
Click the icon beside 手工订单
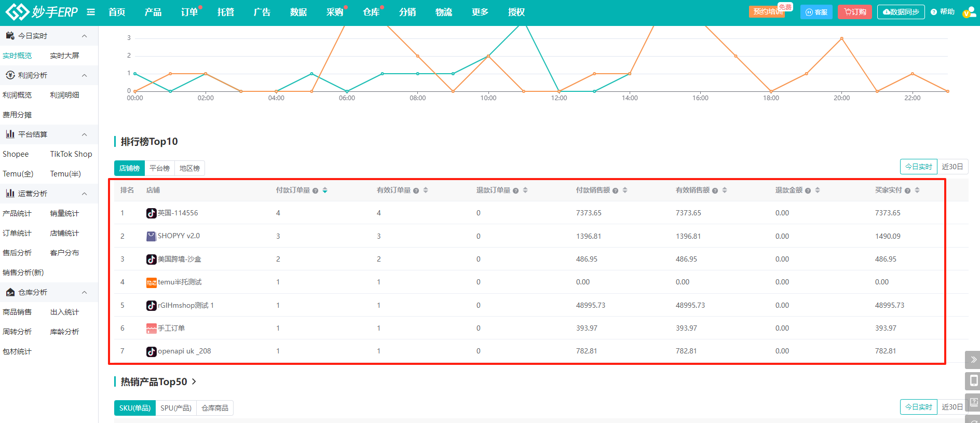coord(151,328)
